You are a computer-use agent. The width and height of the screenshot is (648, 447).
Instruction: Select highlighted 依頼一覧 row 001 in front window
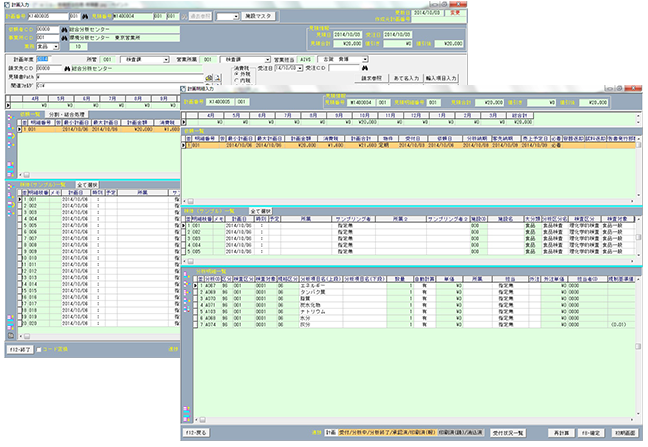409,145
